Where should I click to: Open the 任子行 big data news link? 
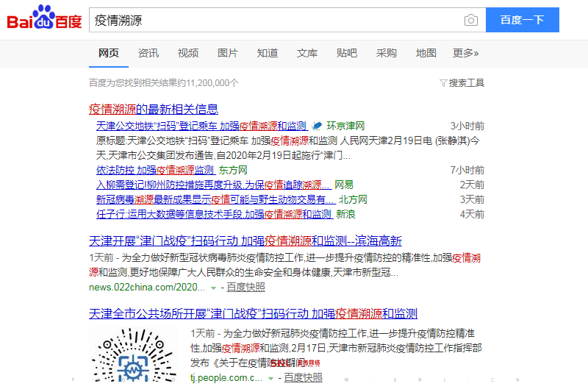point(214,214)
